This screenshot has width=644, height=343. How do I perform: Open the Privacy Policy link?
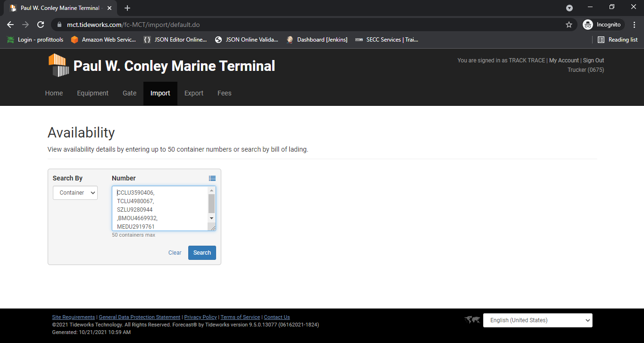point(201,317)
